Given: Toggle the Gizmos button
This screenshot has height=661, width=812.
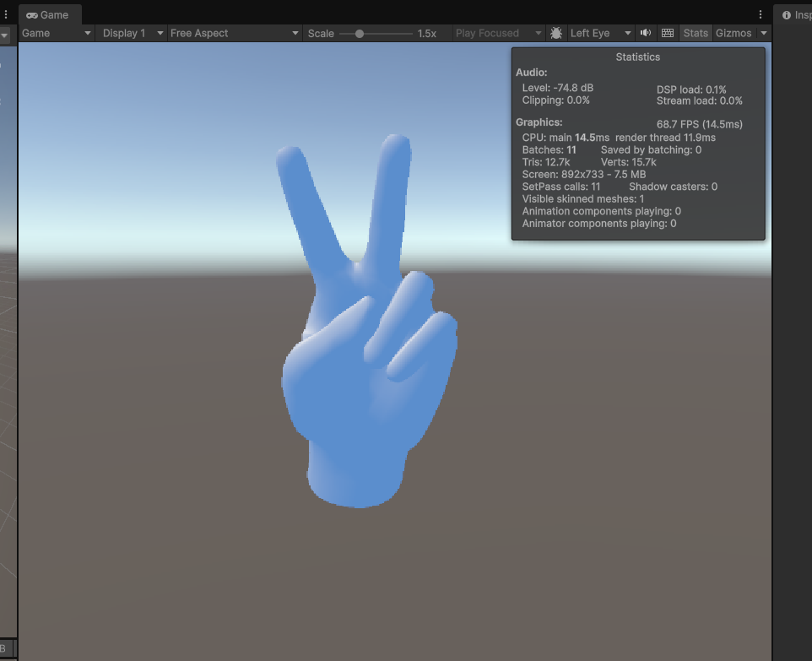Looking at the screenshot, I should point(734,33).
